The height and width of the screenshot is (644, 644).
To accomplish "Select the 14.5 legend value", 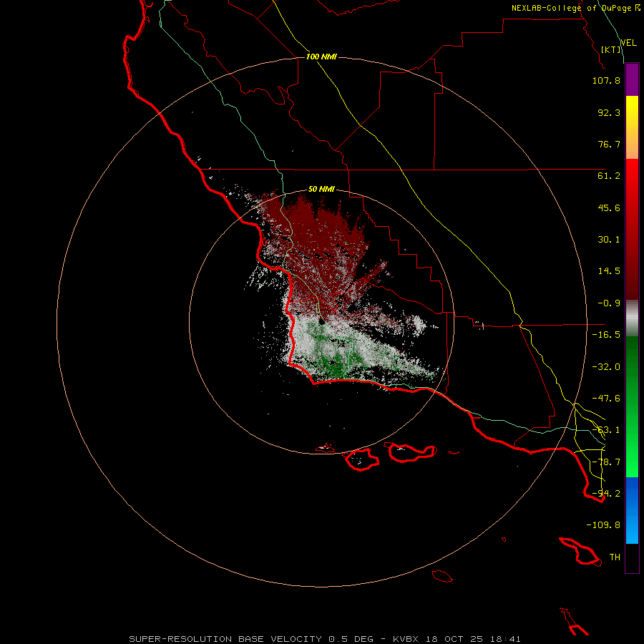I will (x=609, y=271).
